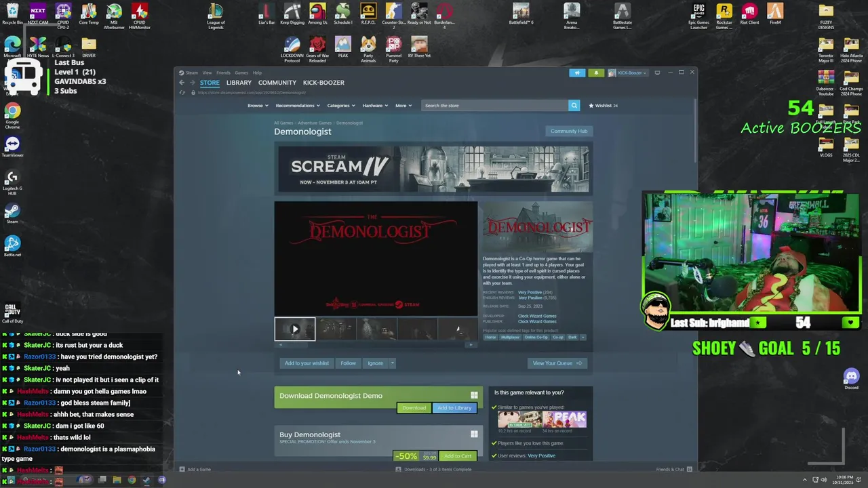
Task: Expand the Hardware dropdown
Action: pyautogui.click(x=375, y=106)
